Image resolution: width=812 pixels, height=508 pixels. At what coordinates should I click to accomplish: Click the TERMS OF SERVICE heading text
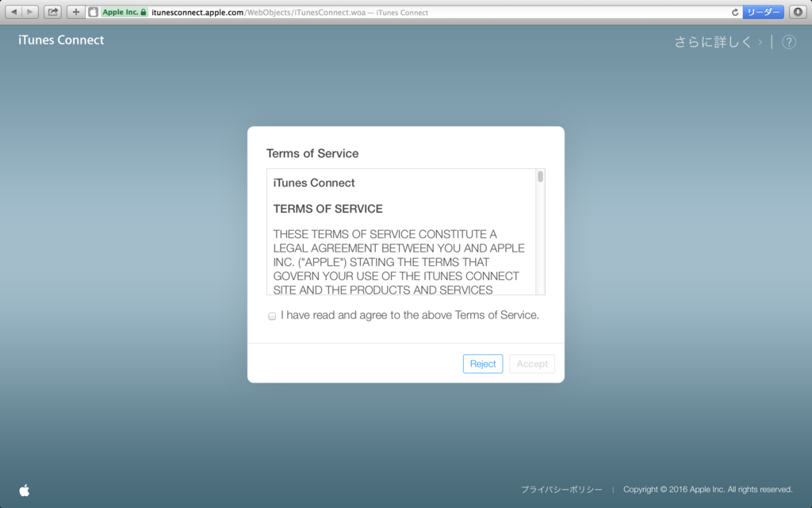pos(327,209)
